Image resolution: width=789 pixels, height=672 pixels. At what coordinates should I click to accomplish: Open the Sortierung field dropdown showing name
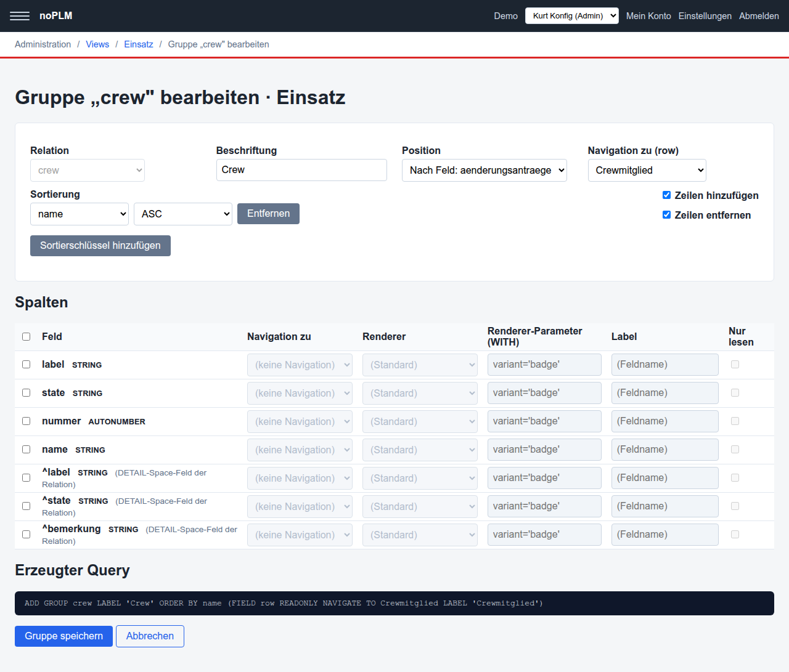[80, 214]
